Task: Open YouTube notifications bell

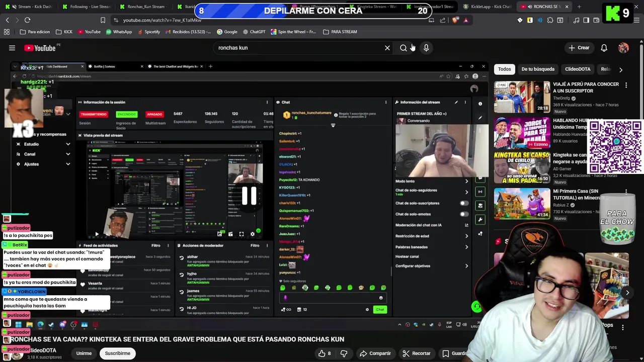Action: coord(604,48)
